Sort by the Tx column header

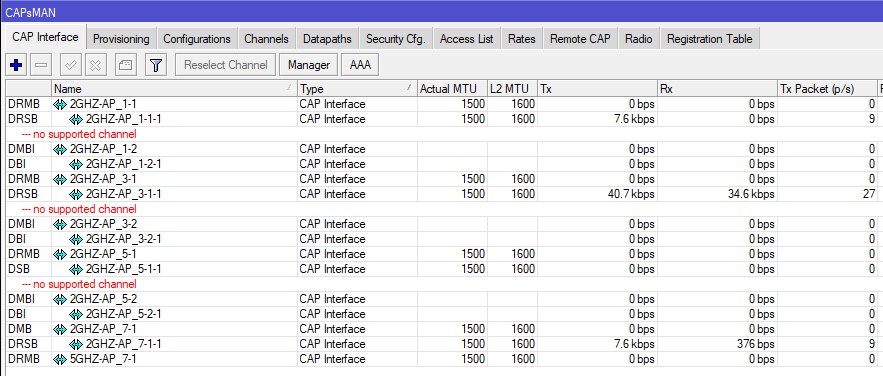(597, 89)
